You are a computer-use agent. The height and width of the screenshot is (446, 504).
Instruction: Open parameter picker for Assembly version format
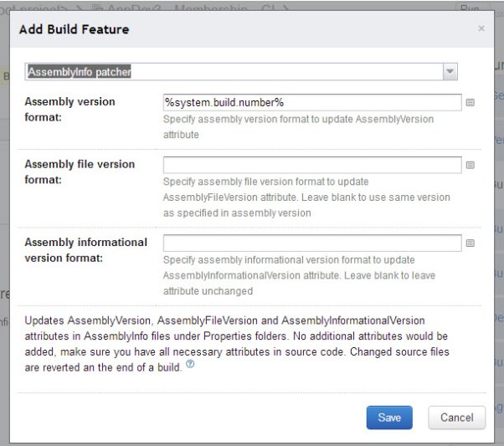[470, 102]
